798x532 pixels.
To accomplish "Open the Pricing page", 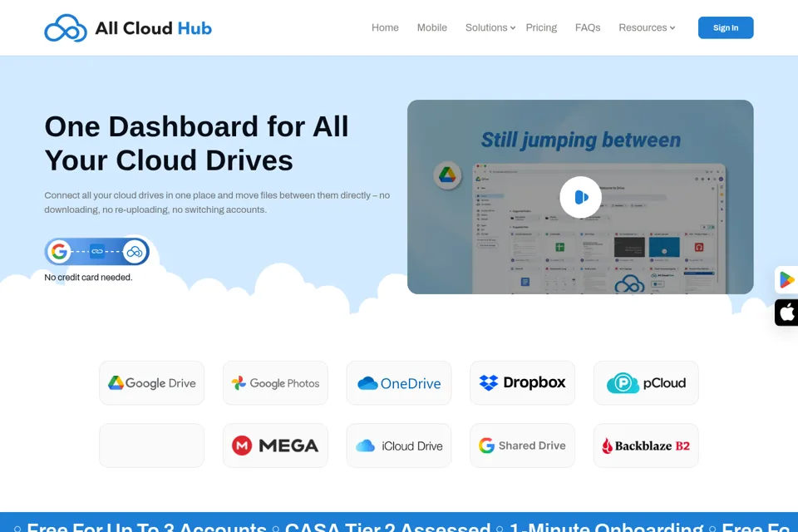I will click(541, 27).
